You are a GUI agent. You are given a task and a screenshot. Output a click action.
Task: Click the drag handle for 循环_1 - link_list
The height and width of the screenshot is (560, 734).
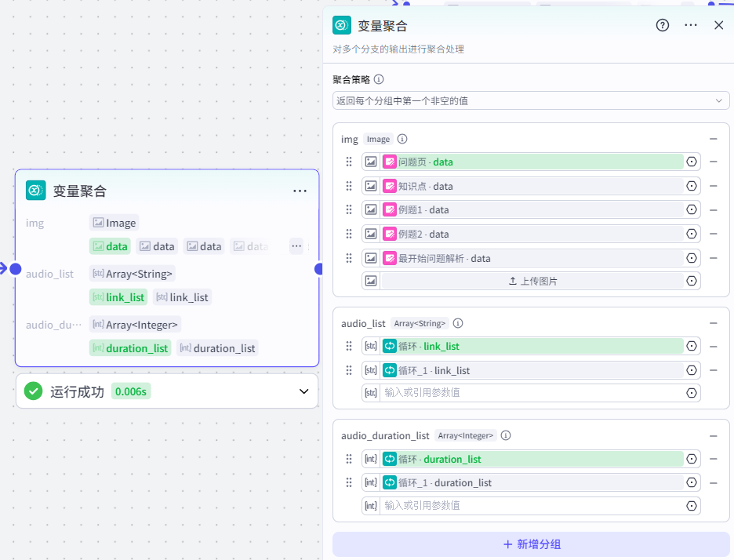tap(349, 370)
